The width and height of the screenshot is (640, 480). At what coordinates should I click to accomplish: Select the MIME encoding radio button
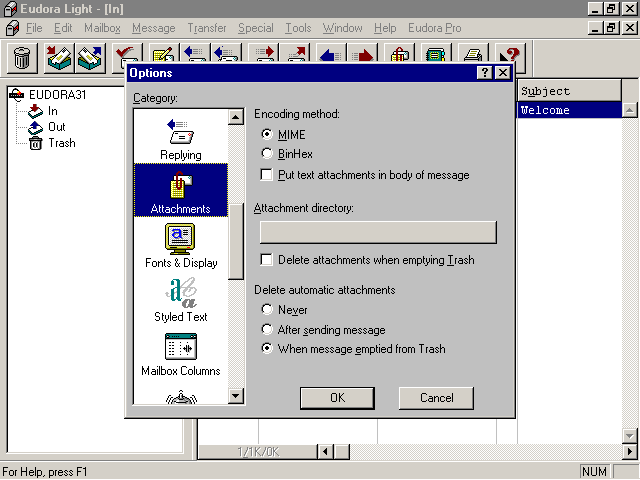(x=267, y=134)
